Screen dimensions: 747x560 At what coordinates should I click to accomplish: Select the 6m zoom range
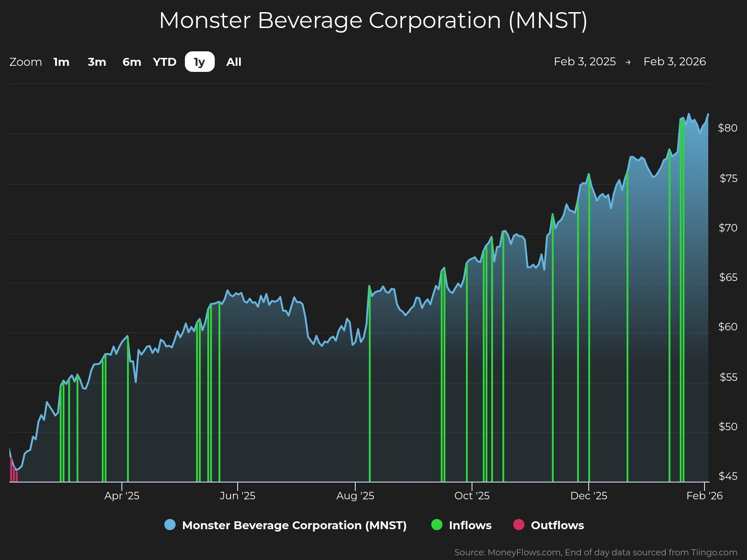[132, 62]
